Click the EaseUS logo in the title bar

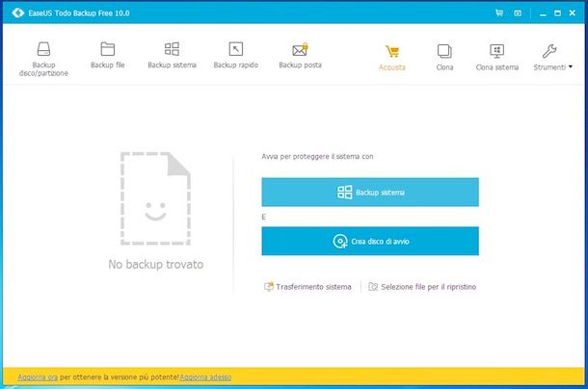[17, 13]
